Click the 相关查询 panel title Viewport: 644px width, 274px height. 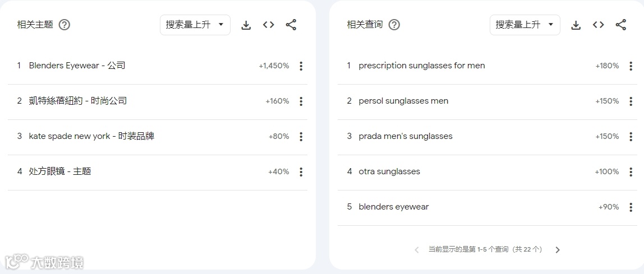click(x=365, y=25)
